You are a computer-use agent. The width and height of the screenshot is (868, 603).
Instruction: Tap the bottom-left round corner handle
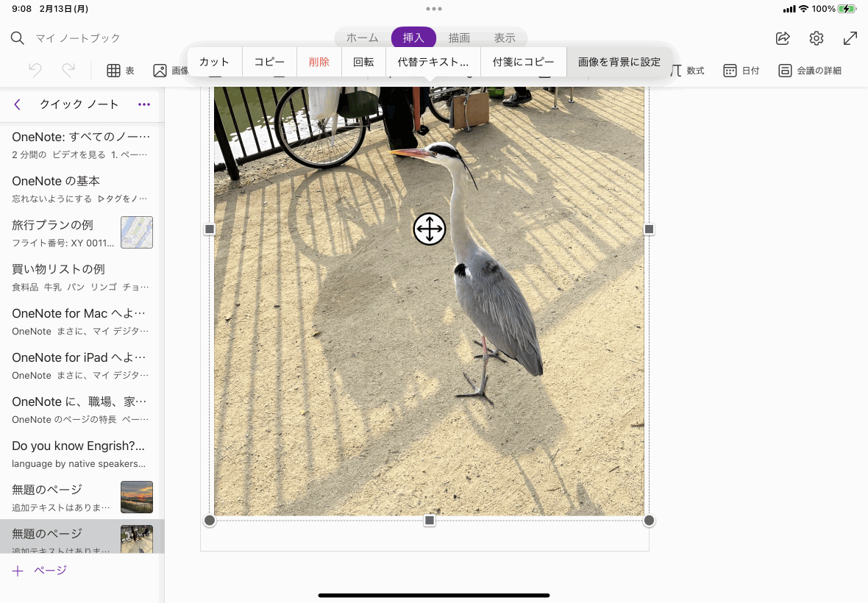coord(209,521)
